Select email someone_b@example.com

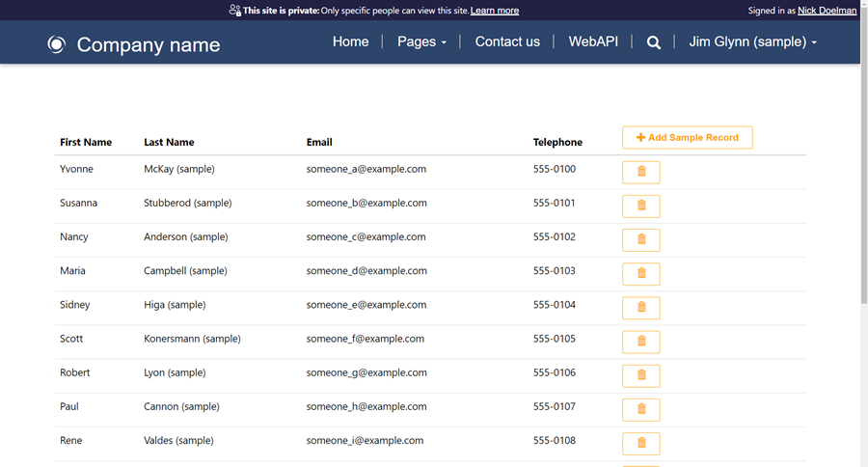point(366,203)
